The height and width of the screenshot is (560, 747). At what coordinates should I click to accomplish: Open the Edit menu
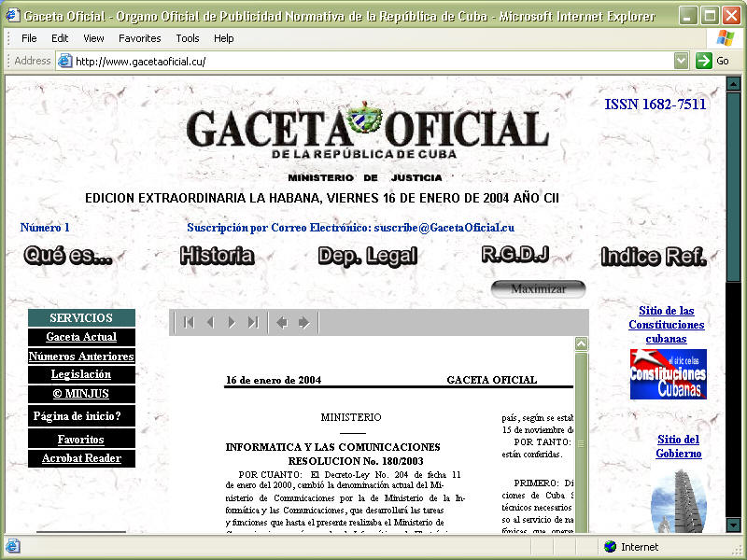[60, 38]
